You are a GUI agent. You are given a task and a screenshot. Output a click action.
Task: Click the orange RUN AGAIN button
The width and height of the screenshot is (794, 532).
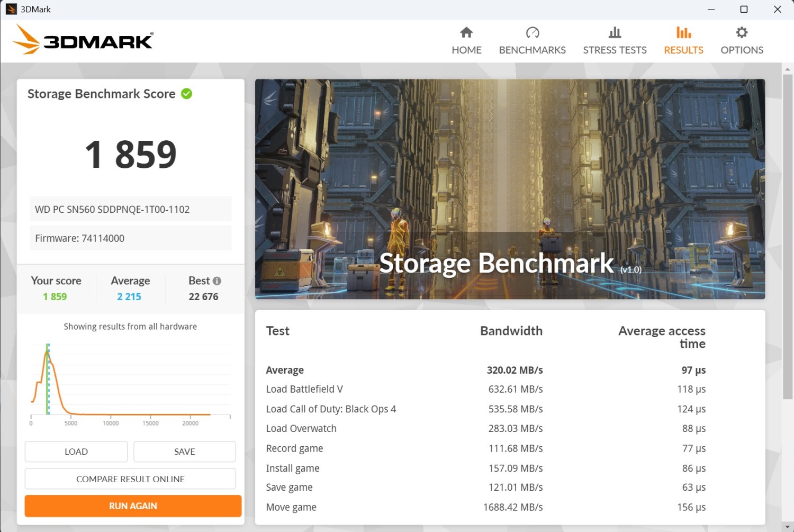(x=133, y=506)
